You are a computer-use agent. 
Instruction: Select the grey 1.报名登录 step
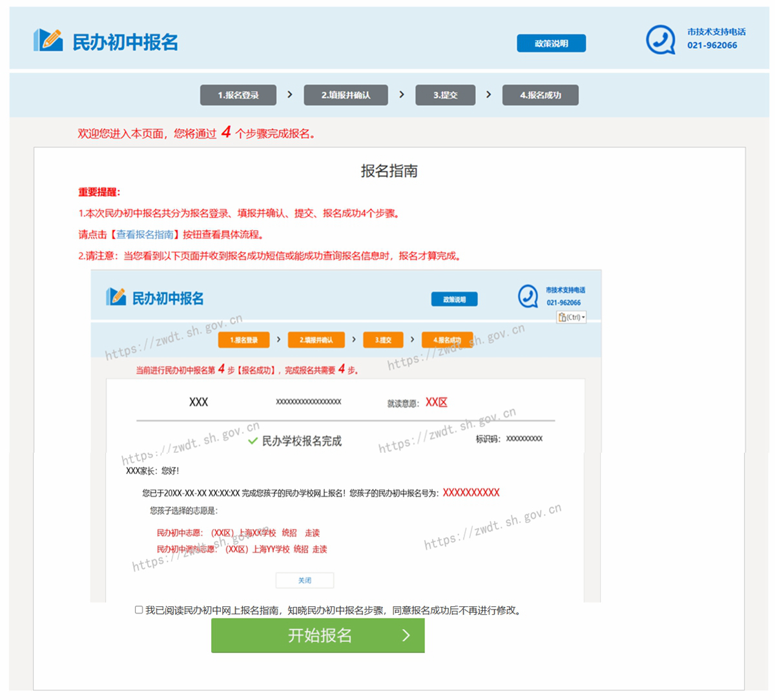238,95
